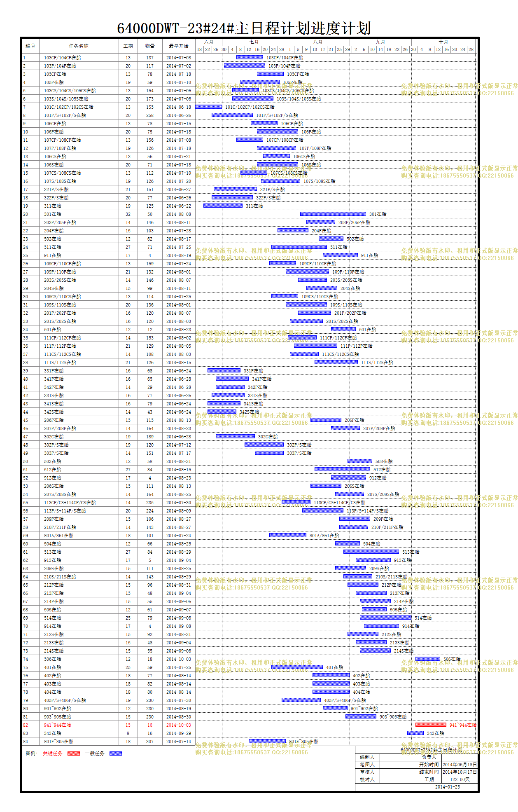Select the Gantt bar for 401在胎
The height and width of the screenshot is (812, 518).
(x=297, y=667)
